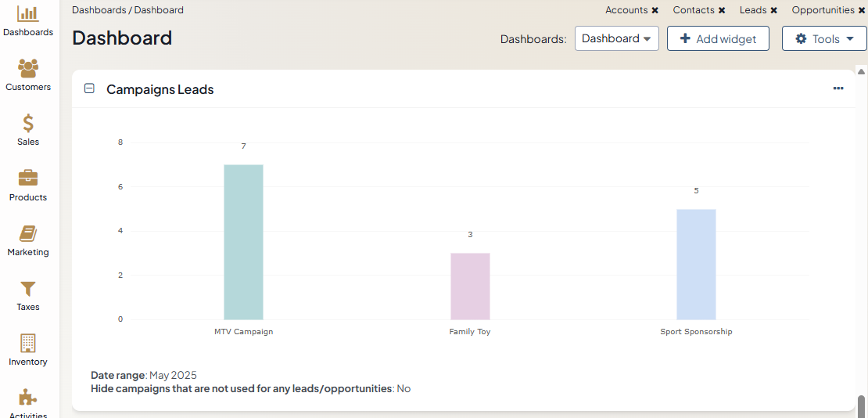Viewport: 868px width, 418px height.
Task: Click the Sales dollar icon
Action: (x=28, y=124)
